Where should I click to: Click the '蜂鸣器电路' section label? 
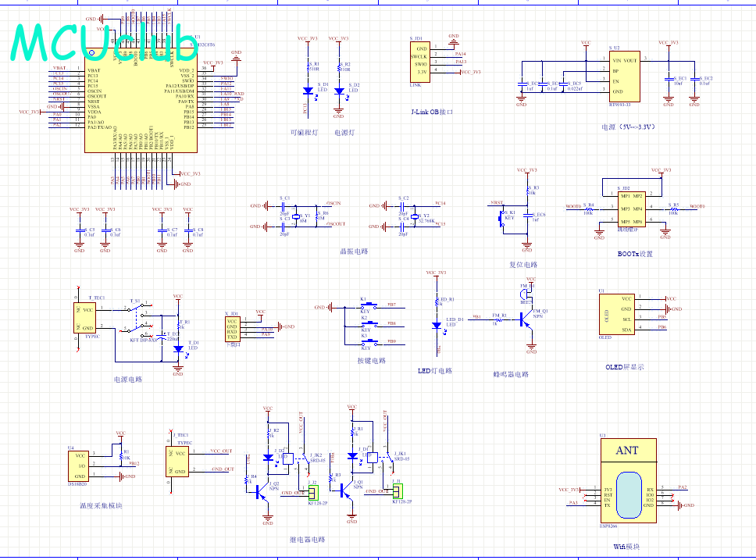(x=511, y=374)
